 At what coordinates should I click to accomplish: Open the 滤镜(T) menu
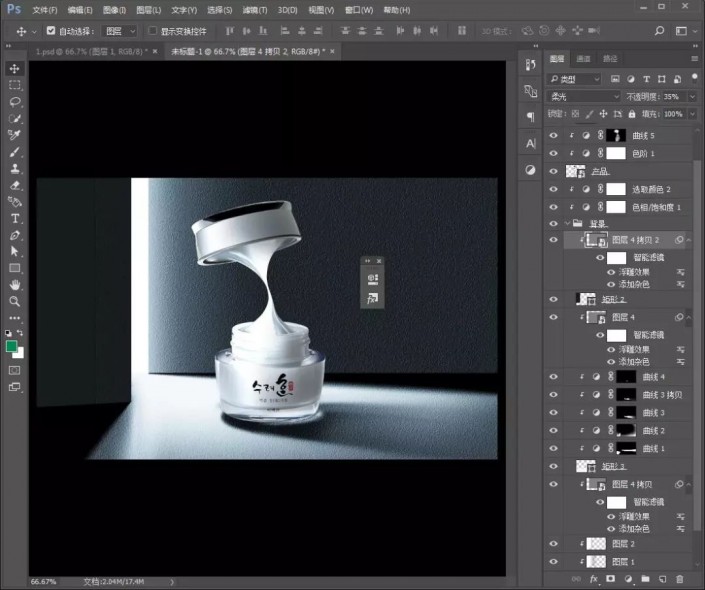pyautogui.click(x=254, y=10)
